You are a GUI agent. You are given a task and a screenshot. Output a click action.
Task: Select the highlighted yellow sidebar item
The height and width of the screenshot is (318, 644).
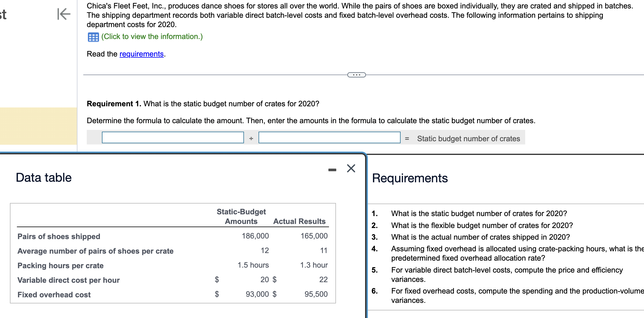tap(38, 126)
